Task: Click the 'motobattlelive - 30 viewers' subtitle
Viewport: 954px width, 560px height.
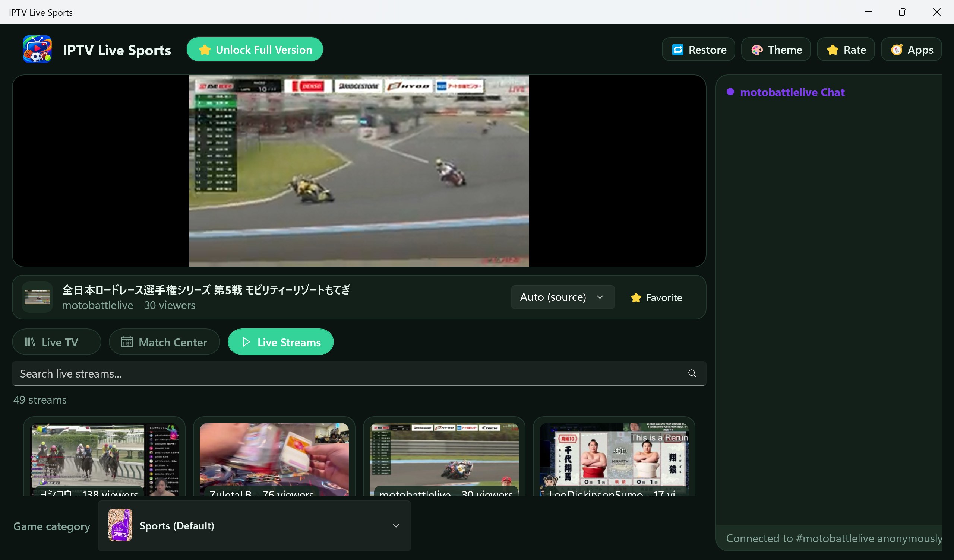Action: 129,305
